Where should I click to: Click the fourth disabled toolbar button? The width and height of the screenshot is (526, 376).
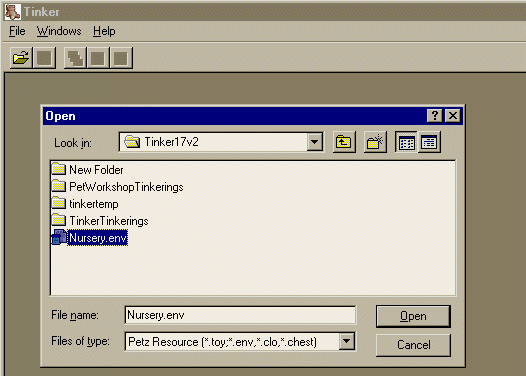(x=98, y=58)
